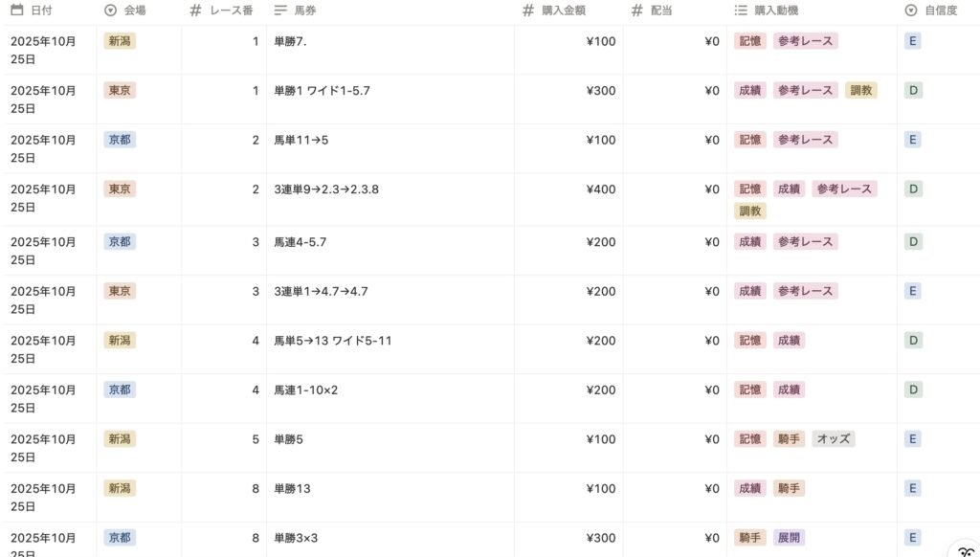This screenshot has height=557, width=980.
Task: Open the 馬券 column header label
Action: 306,11
